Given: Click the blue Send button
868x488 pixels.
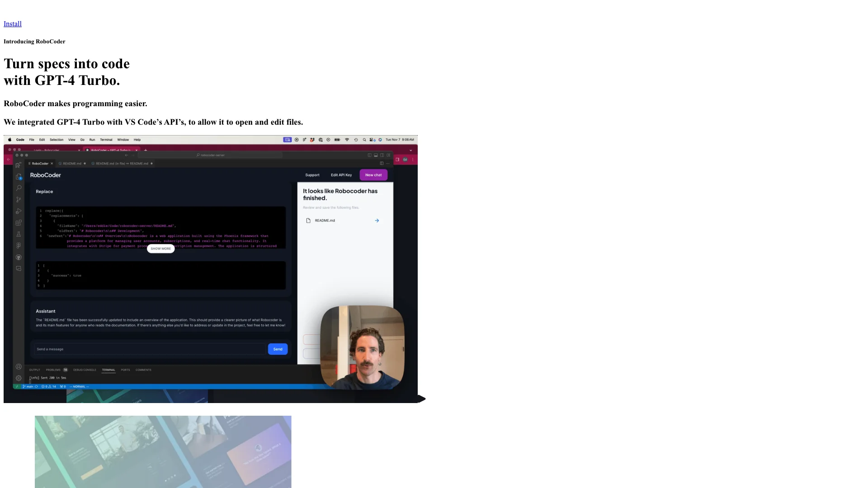Looking at the screenshot, I should [x=278, y=349].
